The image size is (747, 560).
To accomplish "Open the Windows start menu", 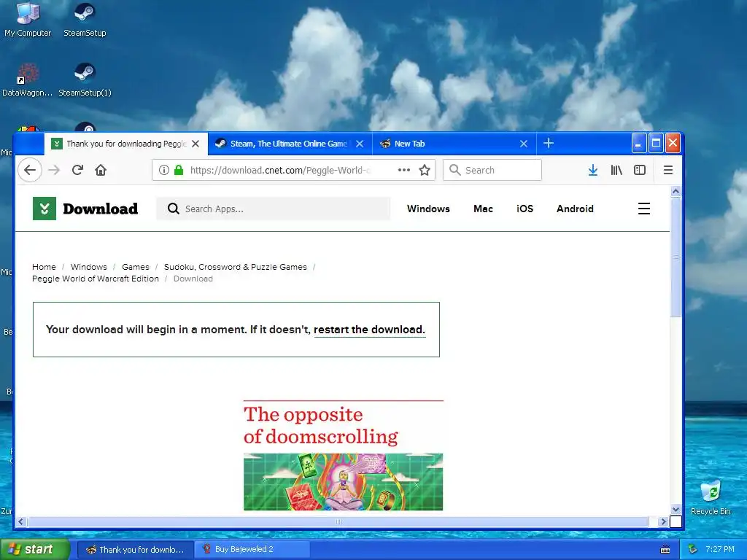I will click(34, 549).
